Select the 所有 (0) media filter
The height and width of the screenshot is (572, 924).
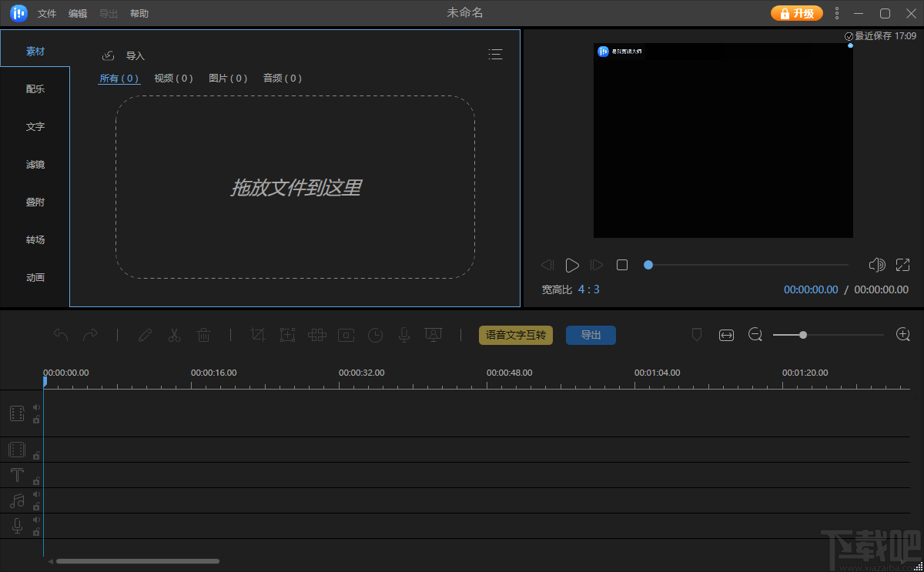tap(119, 78)
